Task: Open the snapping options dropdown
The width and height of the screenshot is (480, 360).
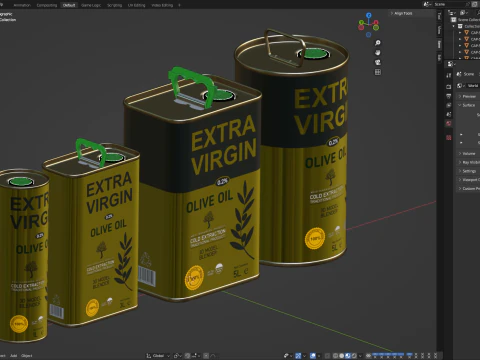Action: (196, 356)
